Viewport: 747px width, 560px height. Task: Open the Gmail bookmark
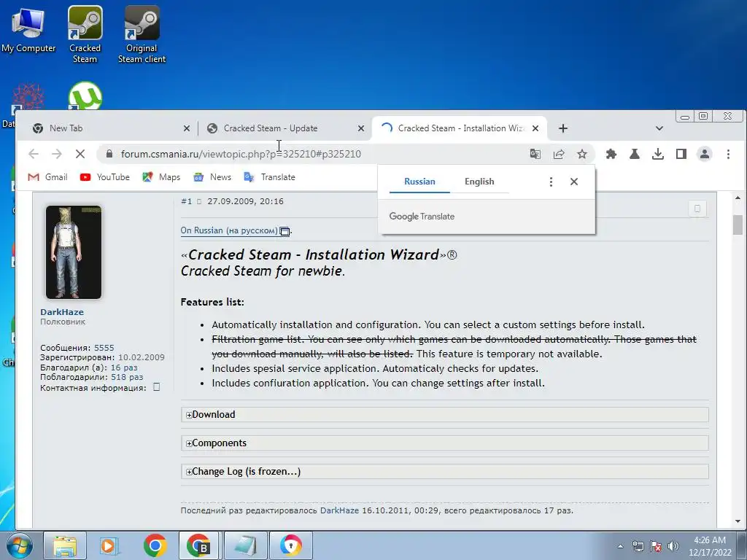pos(47,177)
